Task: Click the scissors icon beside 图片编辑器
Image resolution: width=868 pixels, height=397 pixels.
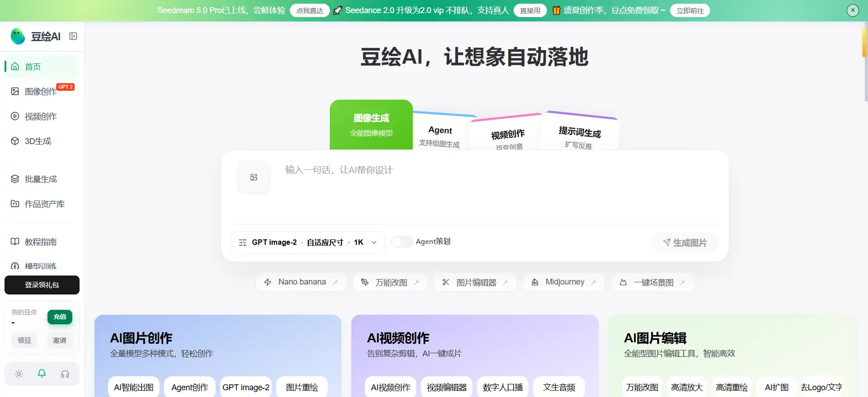Action: click(x=446, y=282)
